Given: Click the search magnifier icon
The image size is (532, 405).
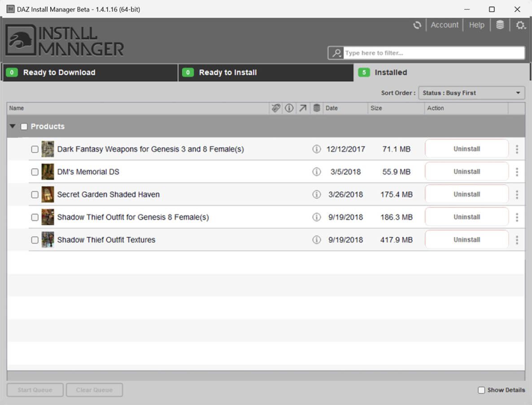Looking at the screenshot, I should click(336, 53).
